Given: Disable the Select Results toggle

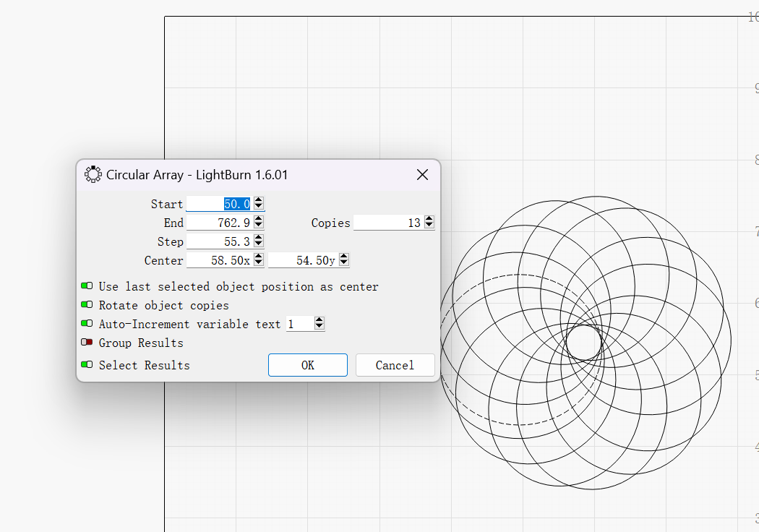Looking at the screenshot, I should tap(87, 365).
